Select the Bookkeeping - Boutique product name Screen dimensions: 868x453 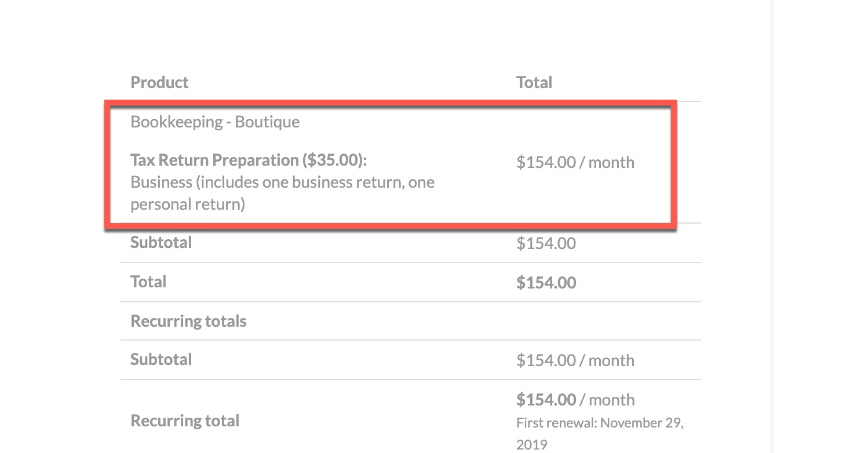(x=215, y=122)
